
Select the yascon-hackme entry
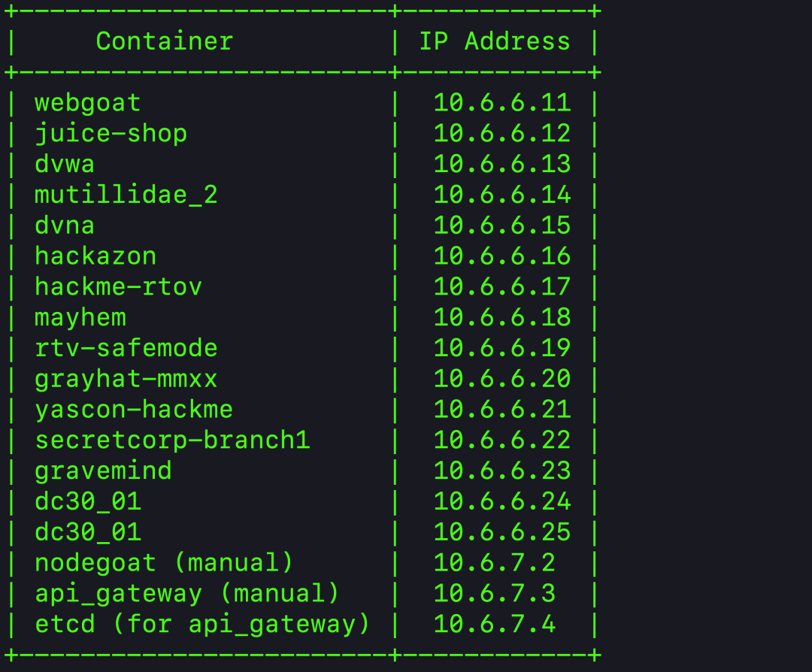pyautogui.click(x=134, y=410)
